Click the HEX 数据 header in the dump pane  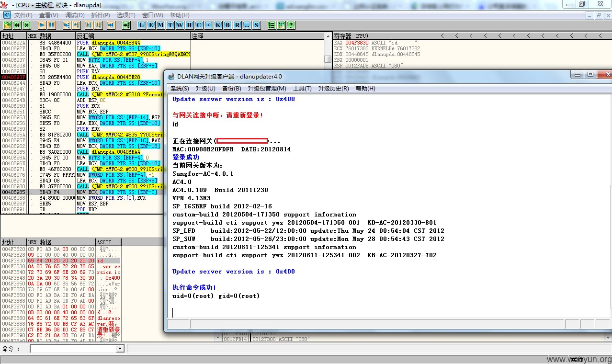(x=61, y=242)
